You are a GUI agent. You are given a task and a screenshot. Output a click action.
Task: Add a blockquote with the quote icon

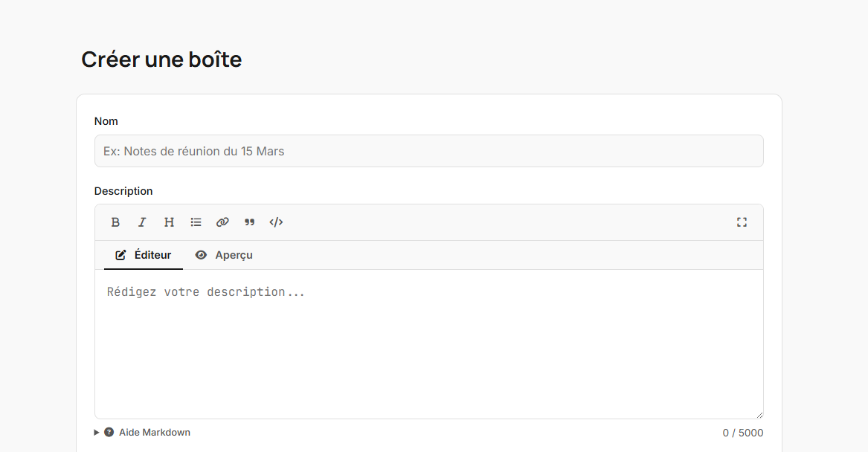click(x=249, y=222)
